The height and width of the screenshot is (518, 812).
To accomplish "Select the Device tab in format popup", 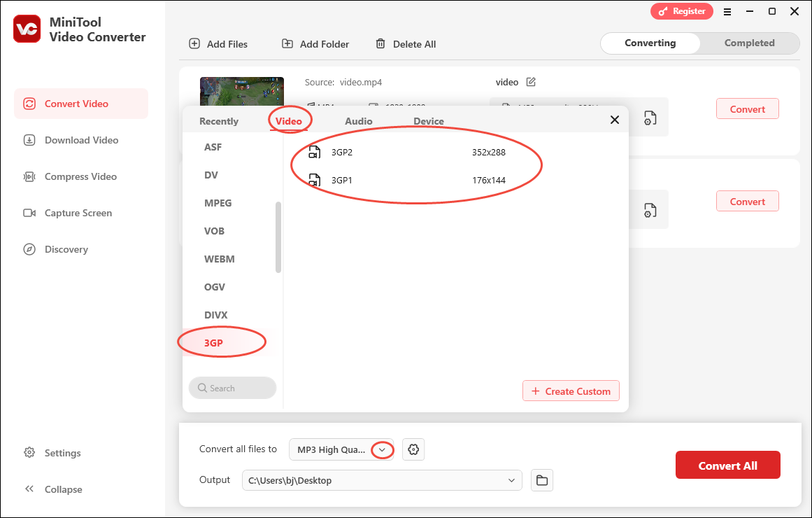I will tap(428, 121).
